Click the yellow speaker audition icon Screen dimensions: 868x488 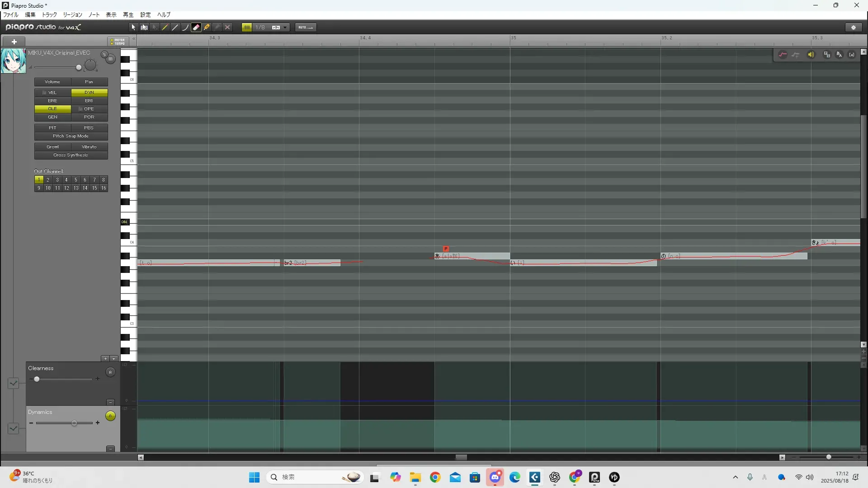coord(811,55)
